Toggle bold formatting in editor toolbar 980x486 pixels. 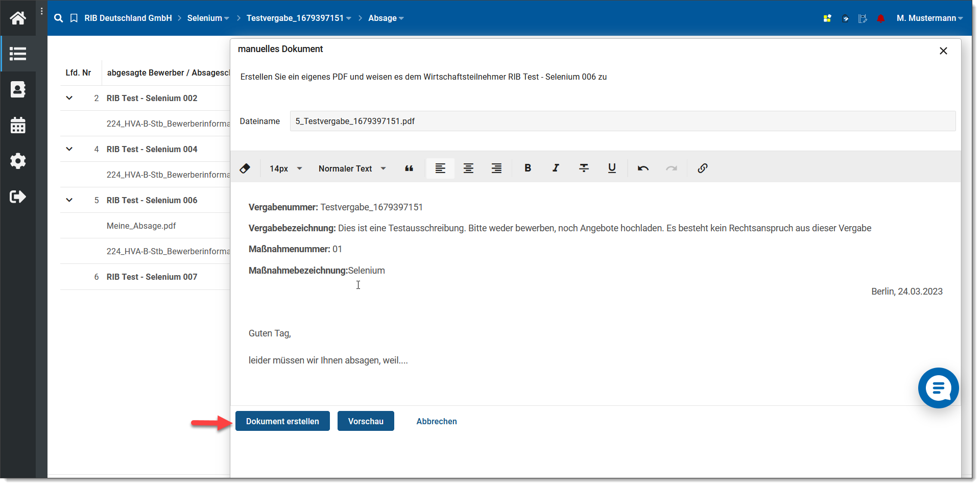point(528,168)
